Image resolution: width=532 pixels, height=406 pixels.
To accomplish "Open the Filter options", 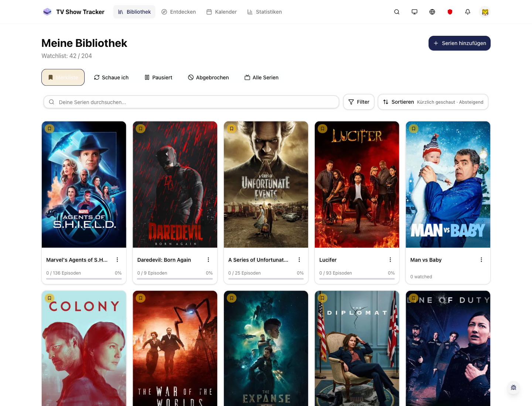I will tap(358, 102).
